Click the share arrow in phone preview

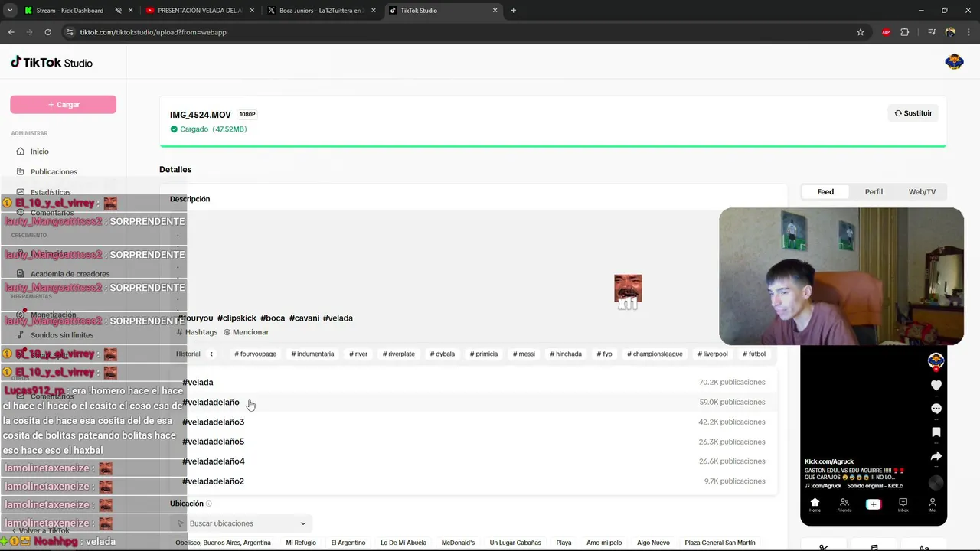(x=936, y=456)
